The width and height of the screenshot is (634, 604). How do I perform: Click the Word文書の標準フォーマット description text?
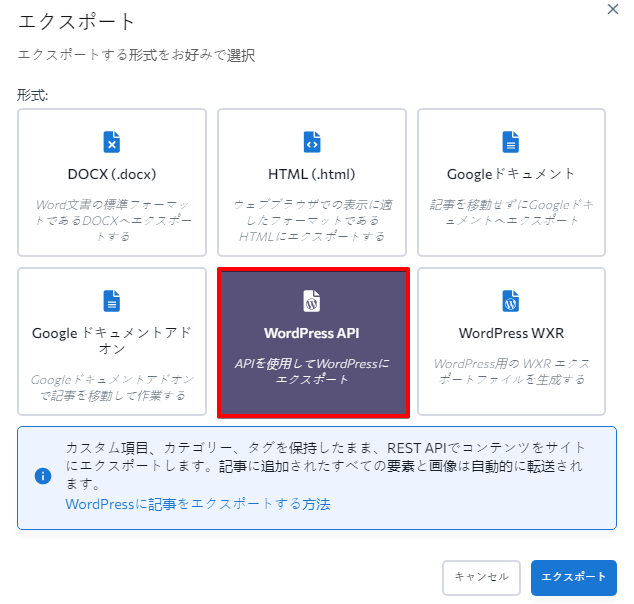coord(112,220)
